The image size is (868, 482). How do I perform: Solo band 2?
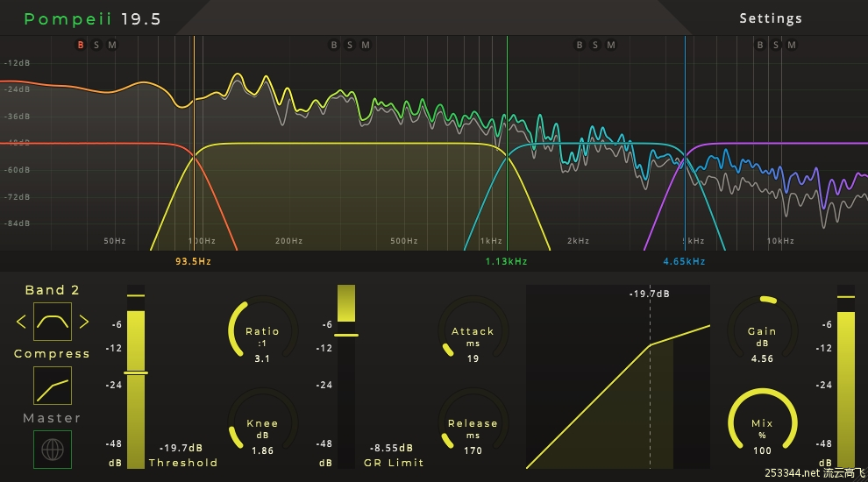pyautogui.click(x=349, y=45)
